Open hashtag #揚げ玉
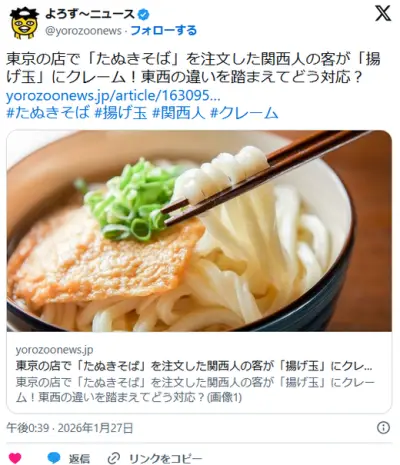Viewport: 400px width, 465px height. [121, 113]
